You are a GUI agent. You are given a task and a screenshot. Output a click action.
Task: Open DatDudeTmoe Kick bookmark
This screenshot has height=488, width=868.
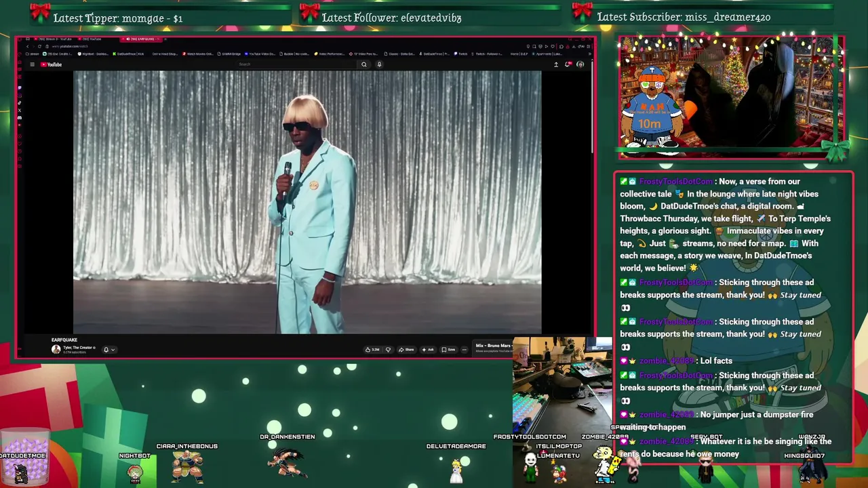[128, 54]
